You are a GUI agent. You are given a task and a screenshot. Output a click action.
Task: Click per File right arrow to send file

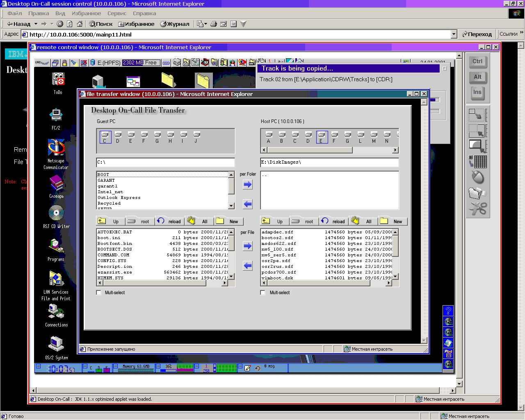tap(247, 246)
